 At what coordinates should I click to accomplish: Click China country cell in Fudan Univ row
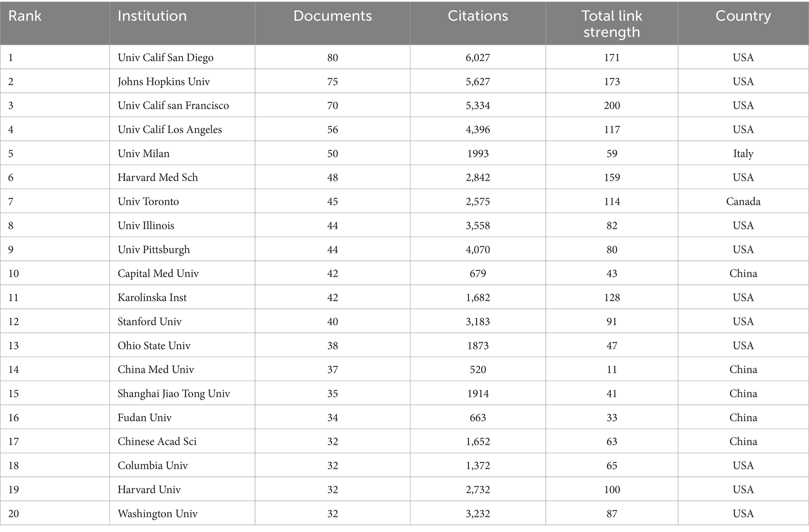click(x=743, y=417)
